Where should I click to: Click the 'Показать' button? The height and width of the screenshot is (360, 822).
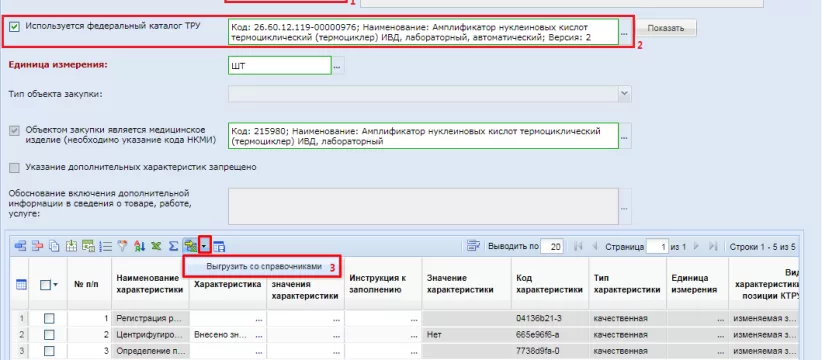coord(666,28)
